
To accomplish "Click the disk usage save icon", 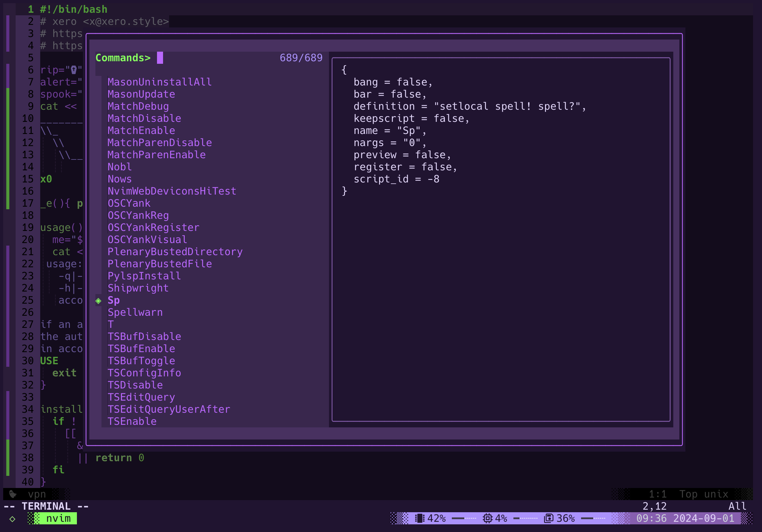I will (x=549, y=518).
